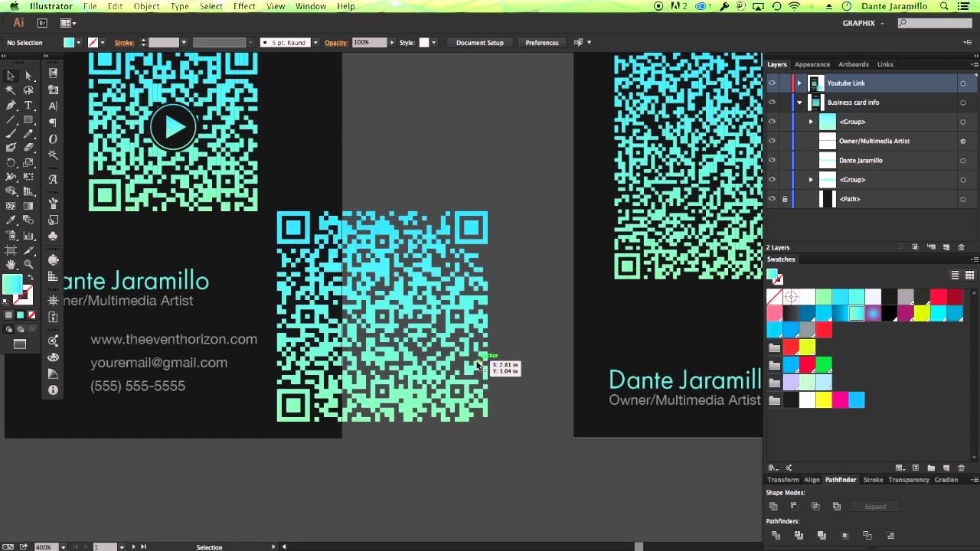This screenshot has height=551, width=980.
Task: Switch to the Appearance tab
Action: click(812, 64)
